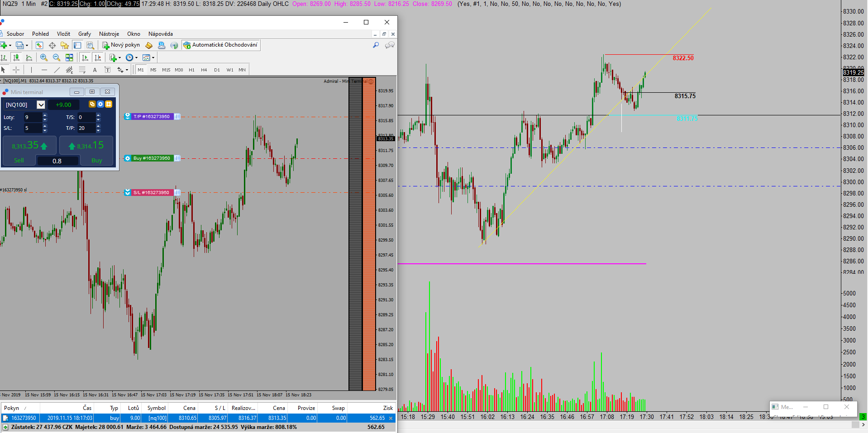868x433 pixels.
Task: Click settings icon on T/P #163273950 marker
Action: 128,116
